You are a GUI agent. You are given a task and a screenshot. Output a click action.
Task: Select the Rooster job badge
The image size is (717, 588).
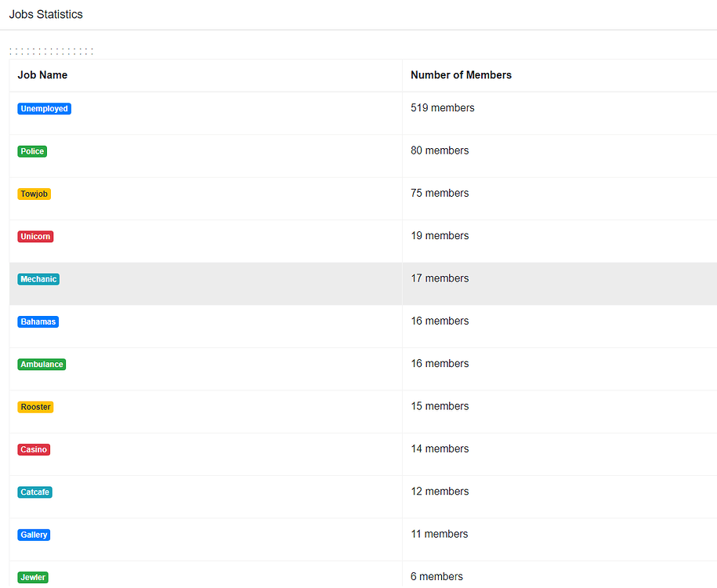(35, 407)
